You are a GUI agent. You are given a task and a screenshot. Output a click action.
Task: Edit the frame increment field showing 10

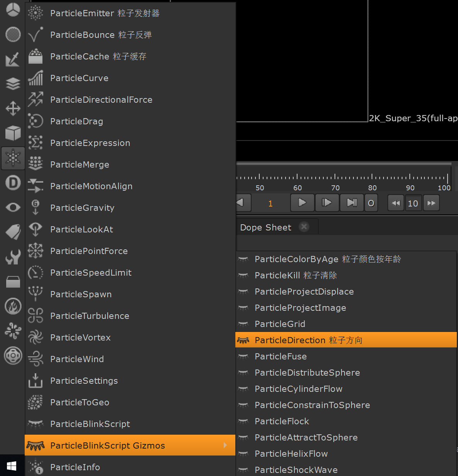point(413,203)
